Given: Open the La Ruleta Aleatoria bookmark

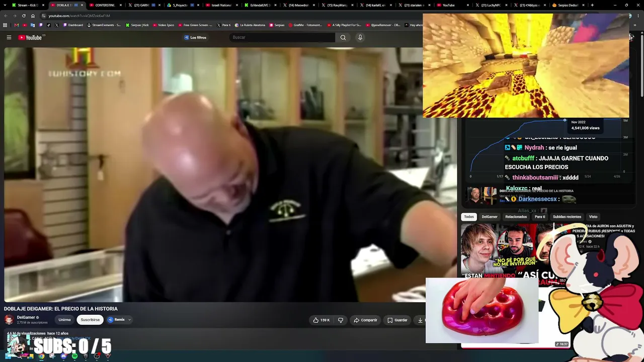Looking at the screenshot, I should [x=249, y=25].
